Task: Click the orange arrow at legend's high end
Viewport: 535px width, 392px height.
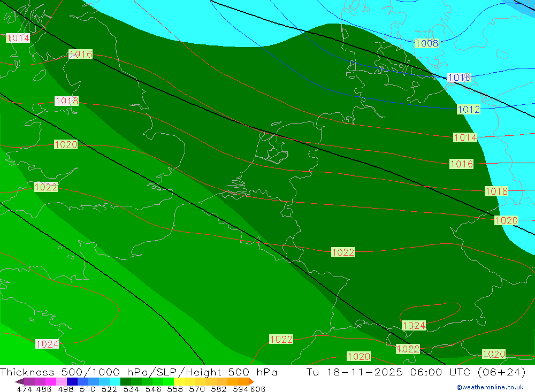Action: click(x=251, y=381)
